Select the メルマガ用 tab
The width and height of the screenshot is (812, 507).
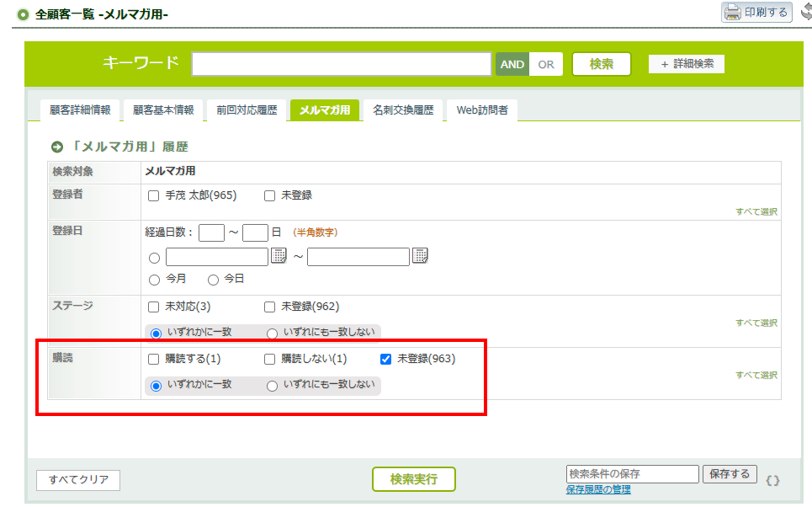coord(325,109)
